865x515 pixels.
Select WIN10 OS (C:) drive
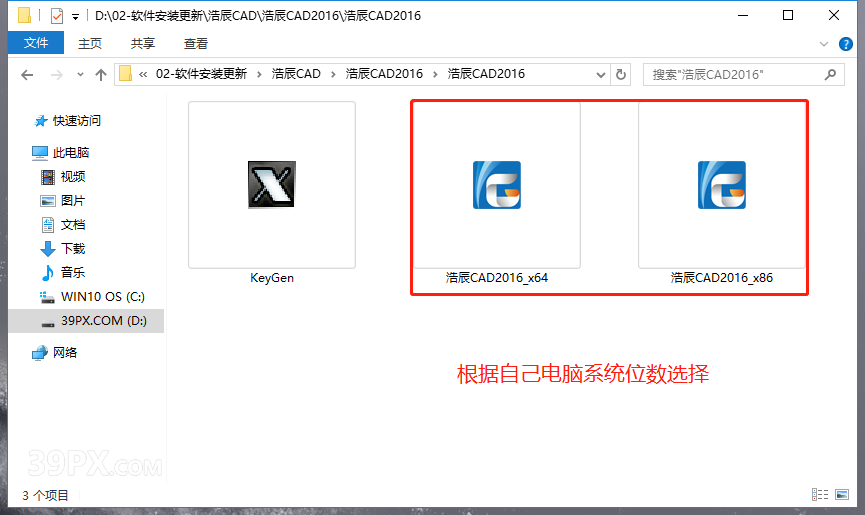tap(103, 297)
